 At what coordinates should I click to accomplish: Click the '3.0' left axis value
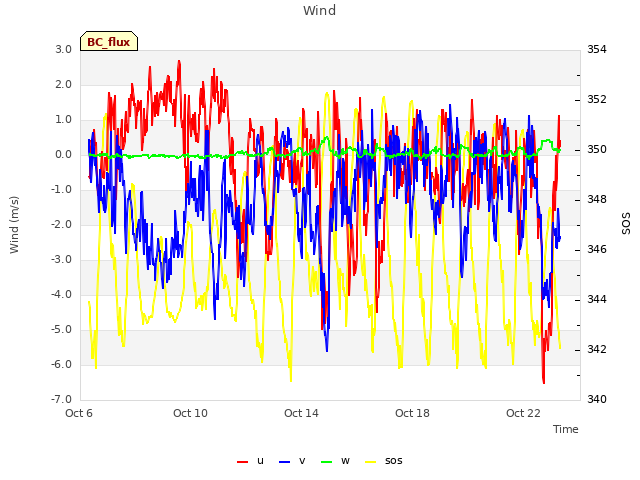click(x=64, y=49)
